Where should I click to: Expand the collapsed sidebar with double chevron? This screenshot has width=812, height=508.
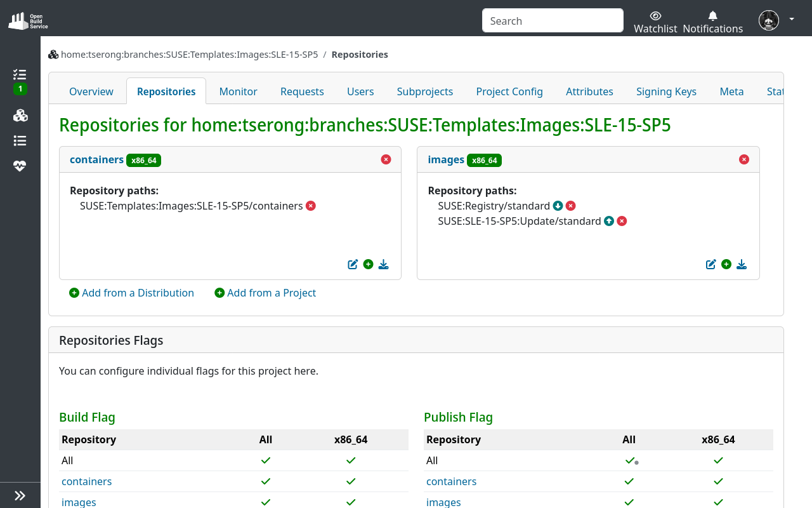[20, 495]
